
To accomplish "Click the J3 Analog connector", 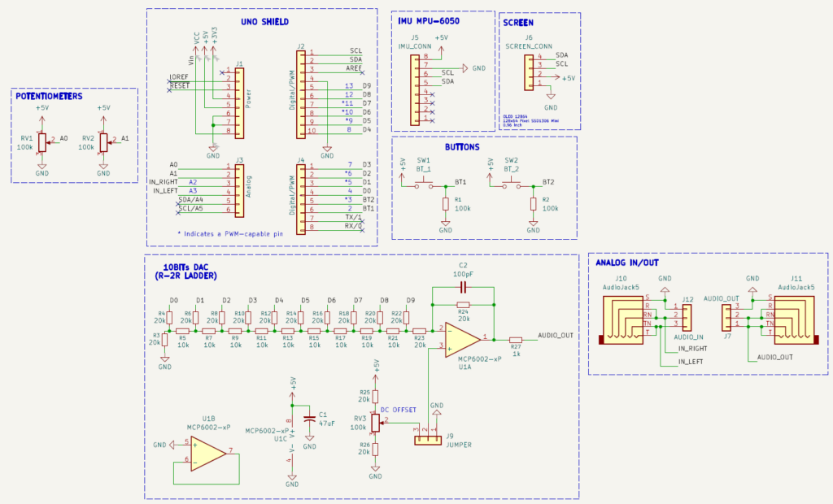I will [239, 188].
